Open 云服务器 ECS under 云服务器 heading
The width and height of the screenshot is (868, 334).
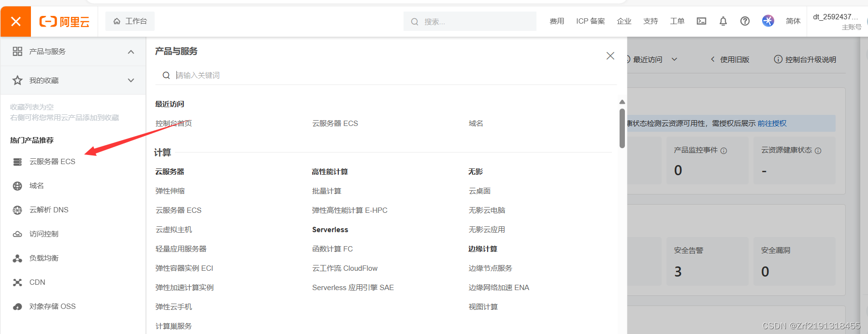pyautogui.click(x=178, y=210)
